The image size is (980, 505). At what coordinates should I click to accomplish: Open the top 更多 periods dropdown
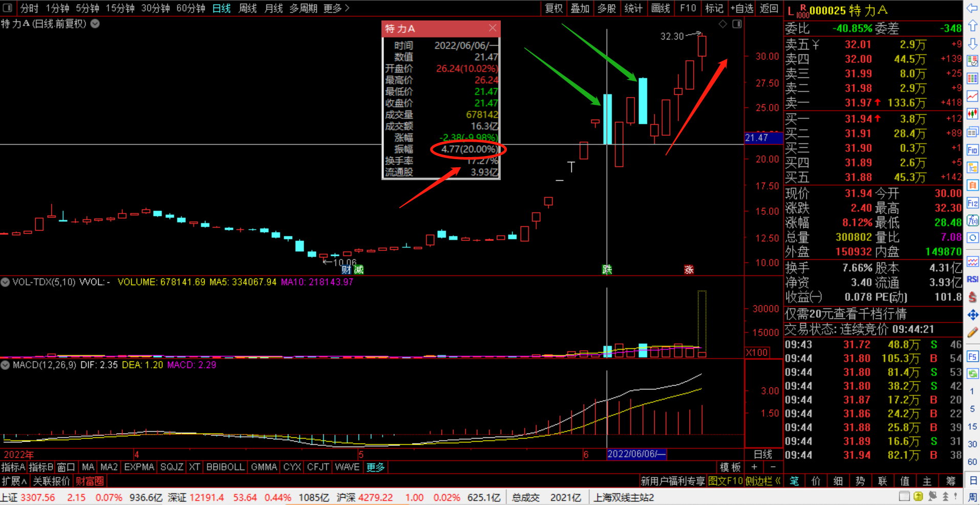[336, 8]
